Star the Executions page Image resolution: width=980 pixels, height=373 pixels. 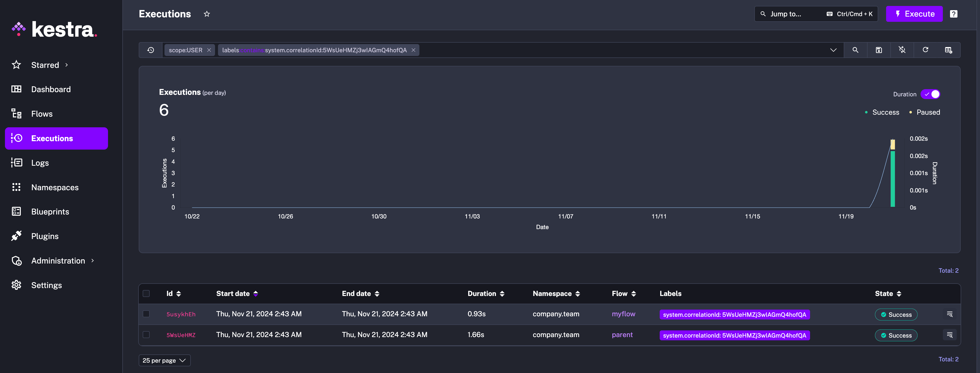(x=207, y=14)
